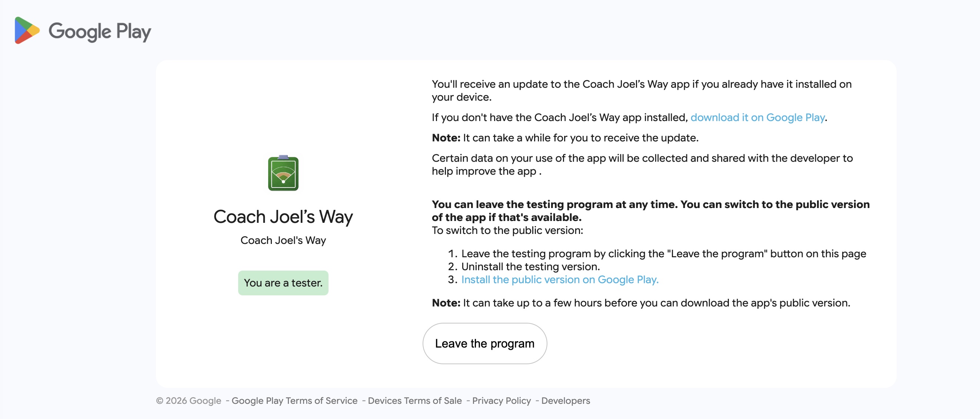Click the Leave the program button
The height and width of the screenshot is (419, 980).
(485, 343)
